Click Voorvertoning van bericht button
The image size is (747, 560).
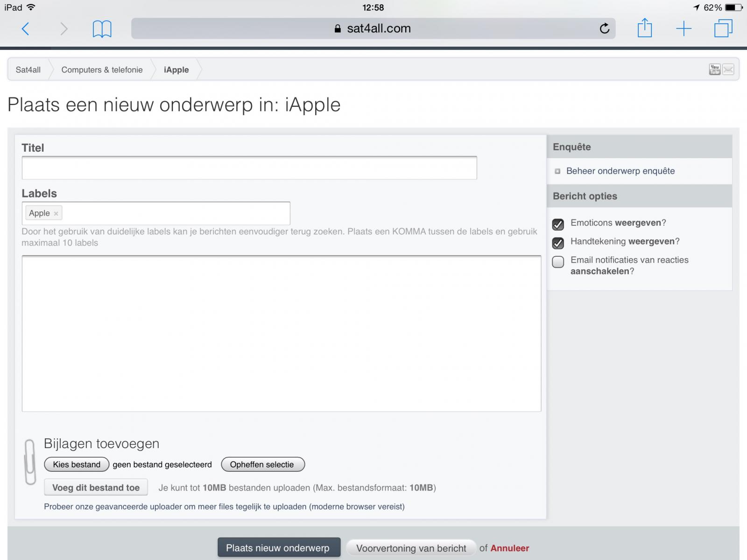411,548
